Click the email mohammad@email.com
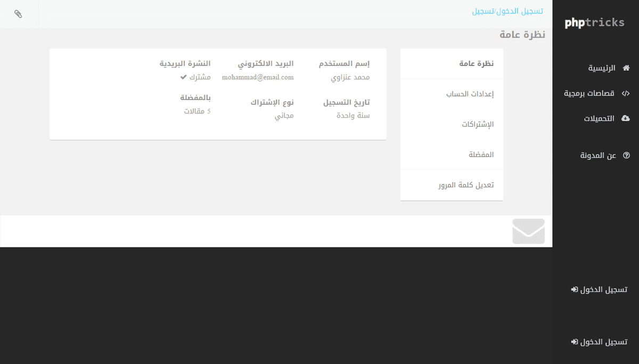Viewport: 639px width, 364px height. (258, 77)
